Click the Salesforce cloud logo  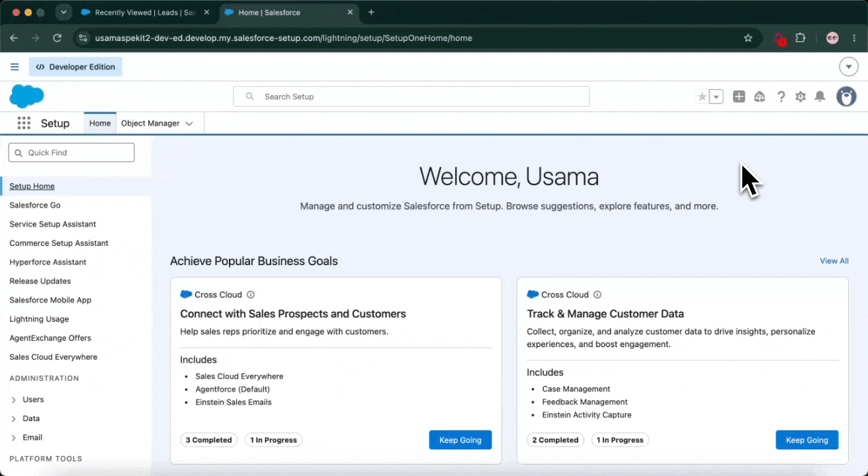[26, 97]
